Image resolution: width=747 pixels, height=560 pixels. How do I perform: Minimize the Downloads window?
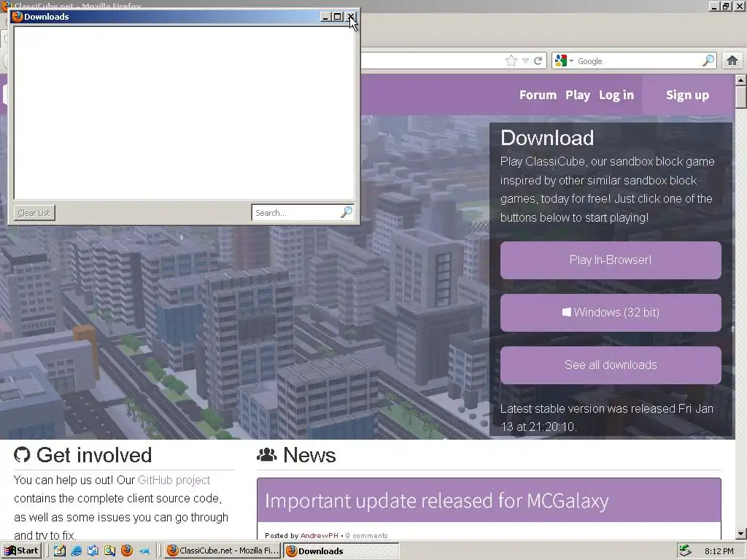pos(325,17)
